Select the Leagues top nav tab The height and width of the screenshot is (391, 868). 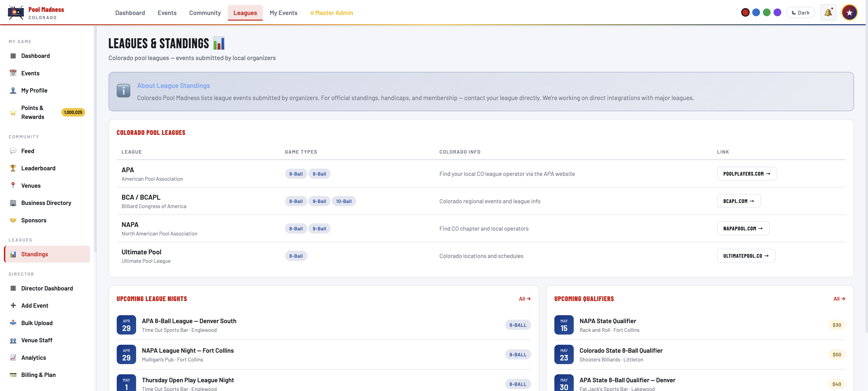(245, 13)
